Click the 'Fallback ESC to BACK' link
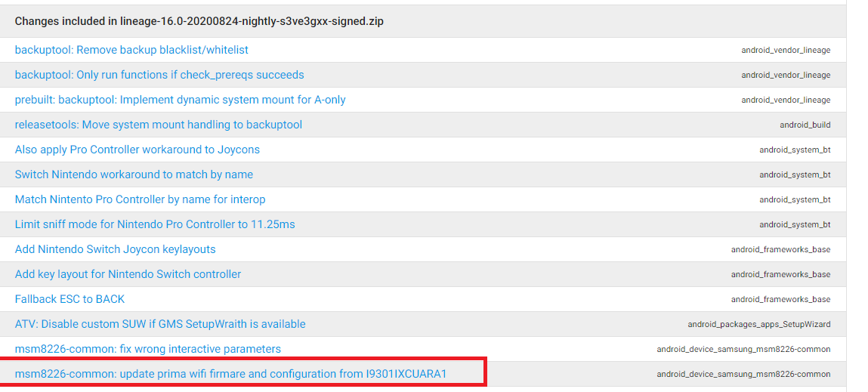This screenshot has width=868, height=392. pos(70,299)
